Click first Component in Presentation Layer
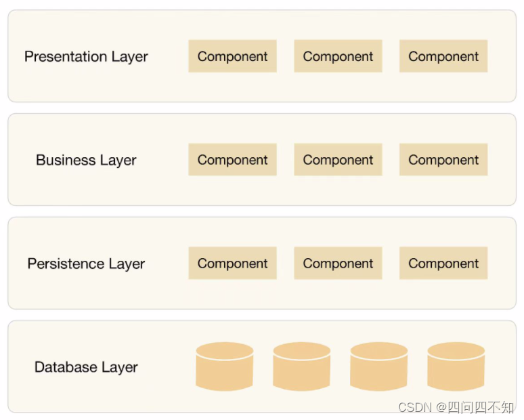The height and width of the screenshot is (420, 524). pos(233,56)
